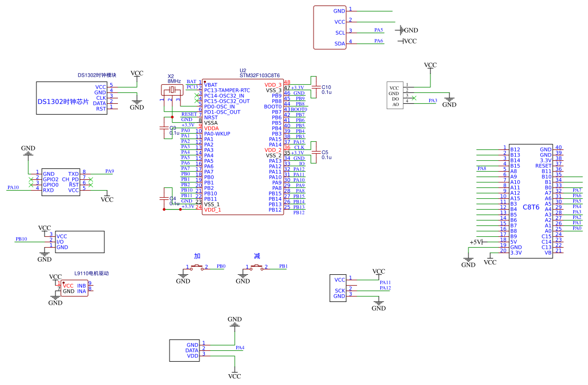Select the PA9 net label on TXD
The width and height of the screenshot is (588, 385).
point(109,171)
